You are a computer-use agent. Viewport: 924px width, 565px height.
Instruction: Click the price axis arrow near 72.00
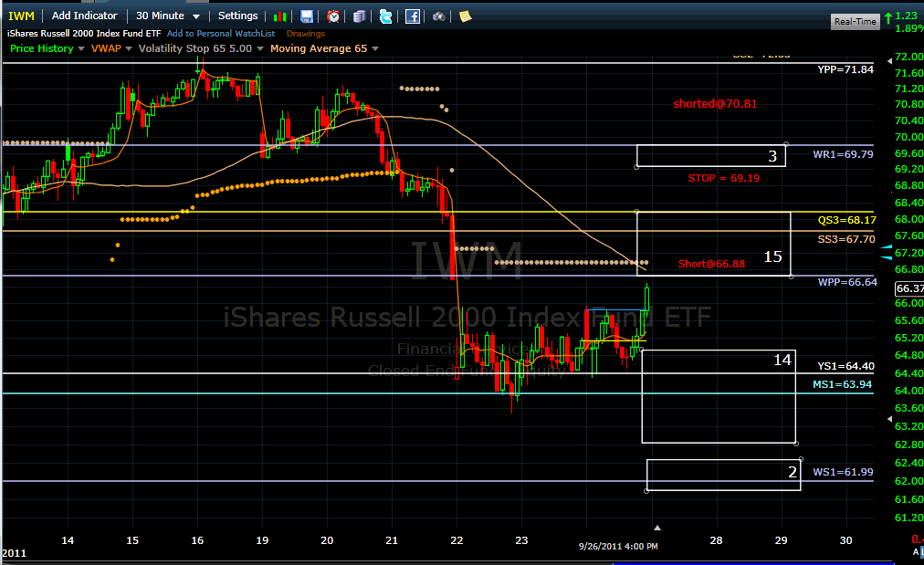point(889,60)
